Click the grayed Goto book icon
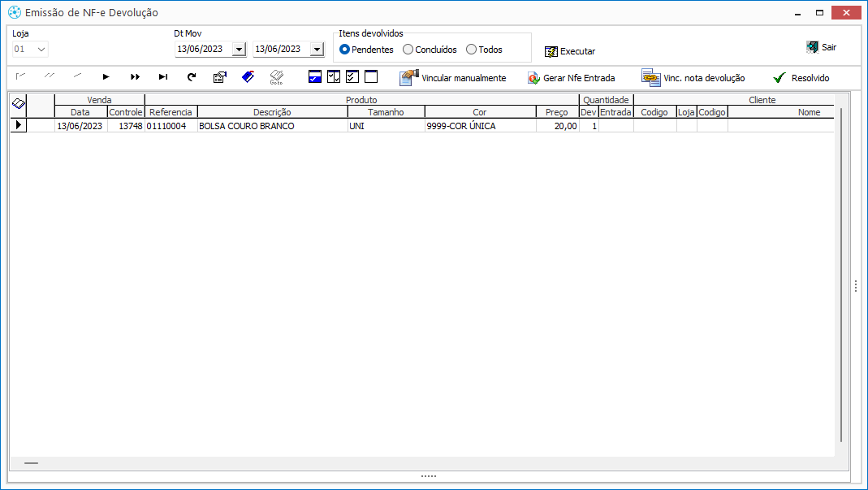The width and height of the screenshot is (868, 490). tap(277, 77)
